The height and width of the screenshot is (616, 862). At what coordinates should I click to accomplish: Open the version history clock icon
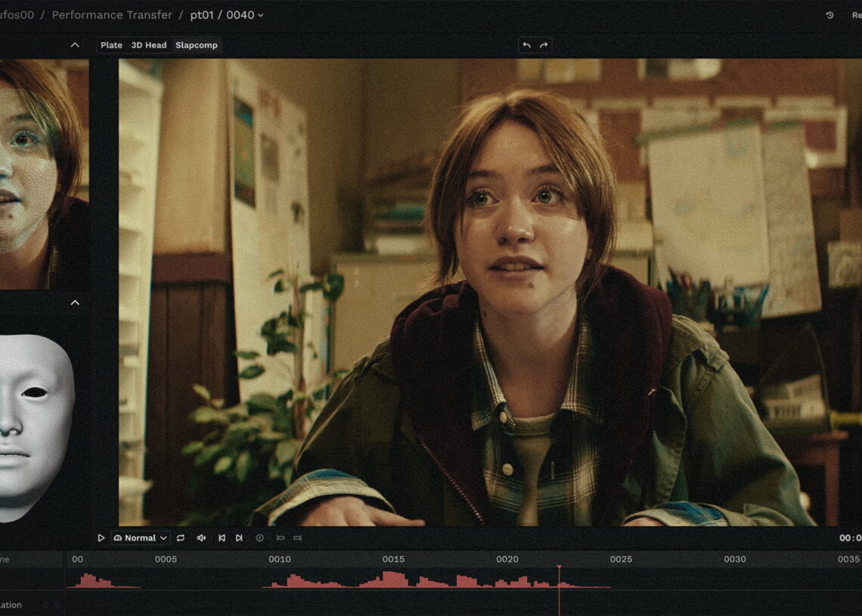(x=829, y=15)
